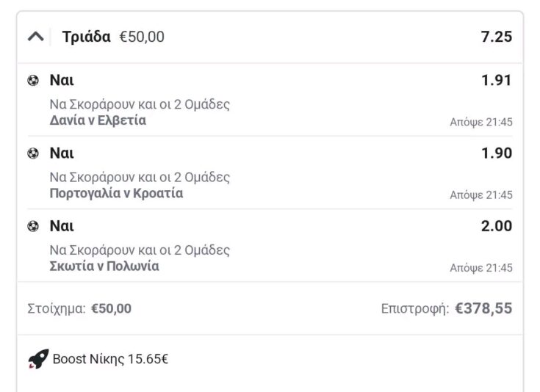
Task: Click Απόψε 21:45 time for Δανία match
Action: tap(480, 123)
